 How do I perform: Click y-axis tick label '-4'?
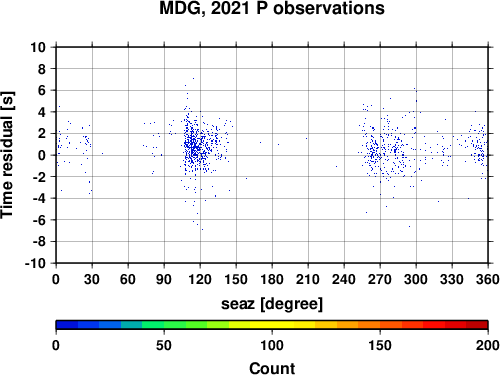click(x=39, y=198)
